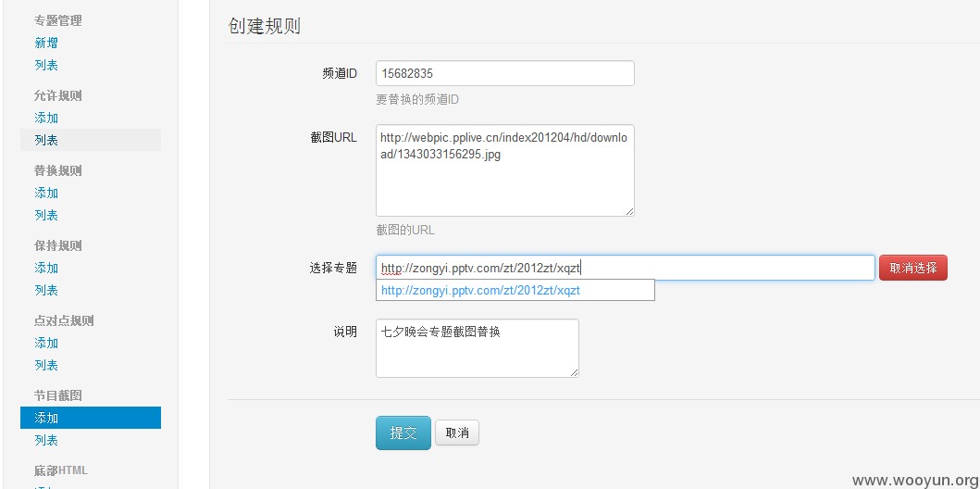Click inside the 说明 description textarea
Image resolution: width=980 pixels, height=489 pixels.
click(x=478, y=348)
